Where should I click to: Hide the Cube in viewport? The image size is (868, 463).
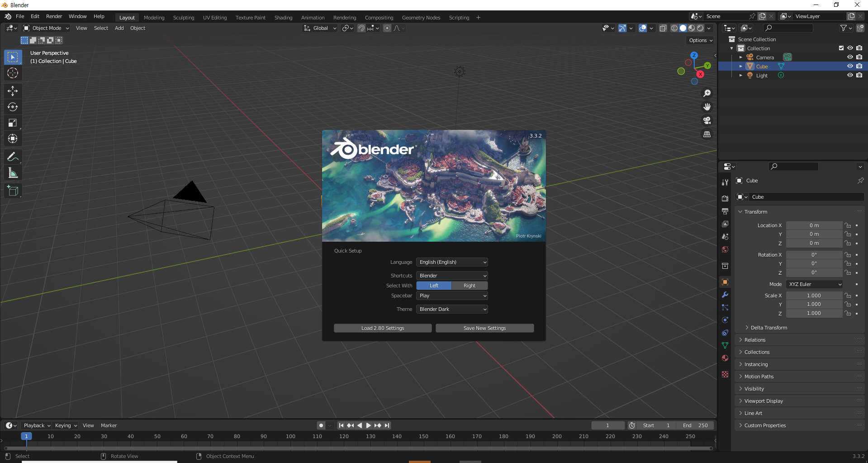[x=850, y=66]
